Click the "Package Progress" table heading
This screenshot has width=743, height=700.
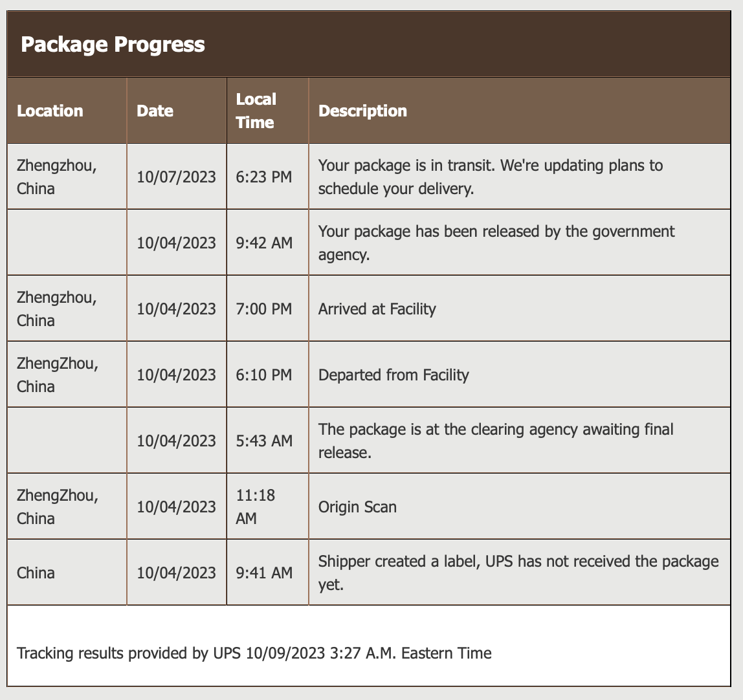[113, 45]
